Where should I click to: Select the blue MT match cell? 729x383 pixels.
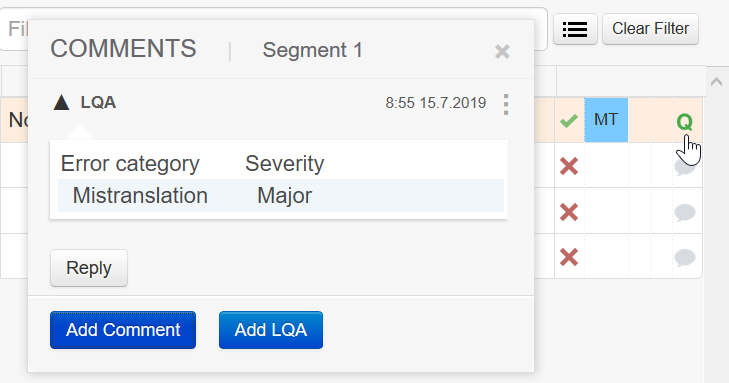606,120
